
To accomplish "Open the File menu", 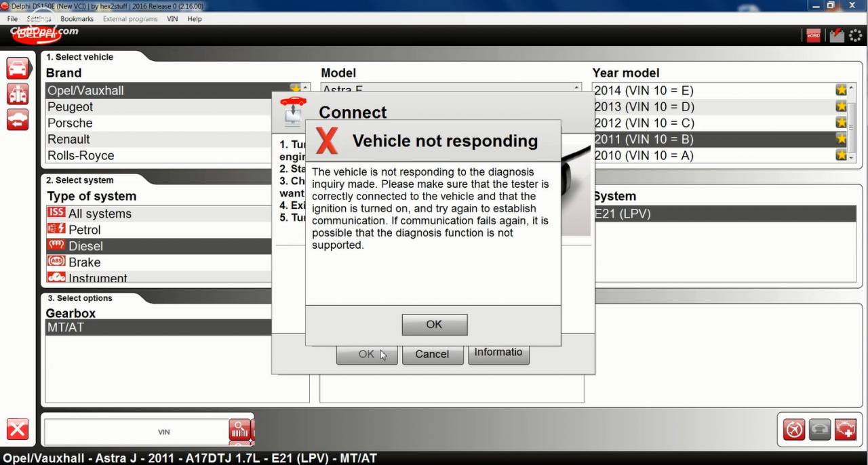I will point(12,19).
